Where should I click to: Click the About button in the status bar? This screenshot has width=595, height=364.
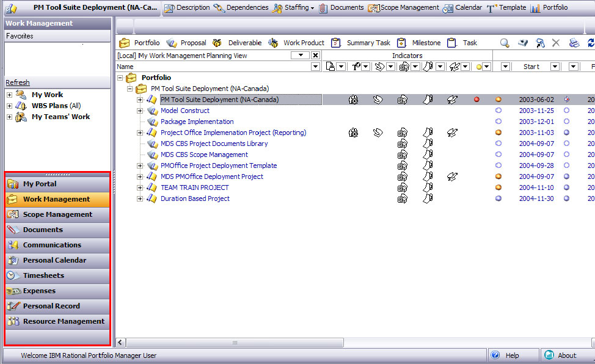[566, 355]
